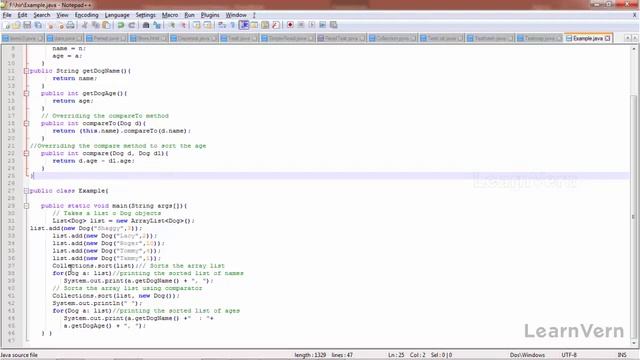This screenshot has width=640, height=360.
Task: Collapse the getDogAge method fold marker
Action: (x=26, y=93)
